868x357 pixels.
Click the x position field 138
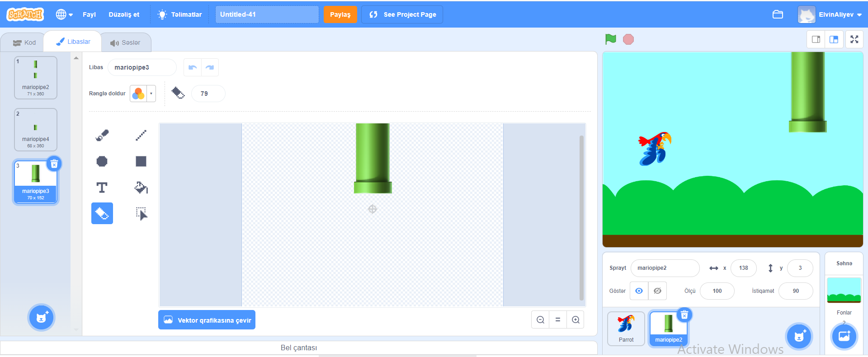[x=744, y=268]
